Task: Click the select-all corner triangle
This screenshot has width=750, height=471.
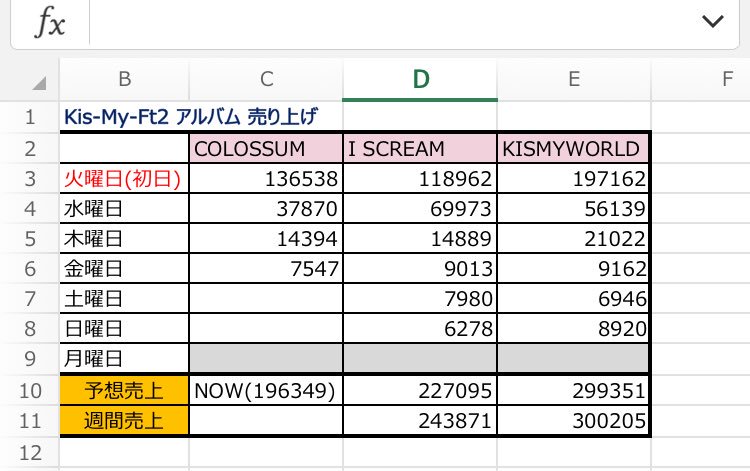Action: tap(39, 83)
